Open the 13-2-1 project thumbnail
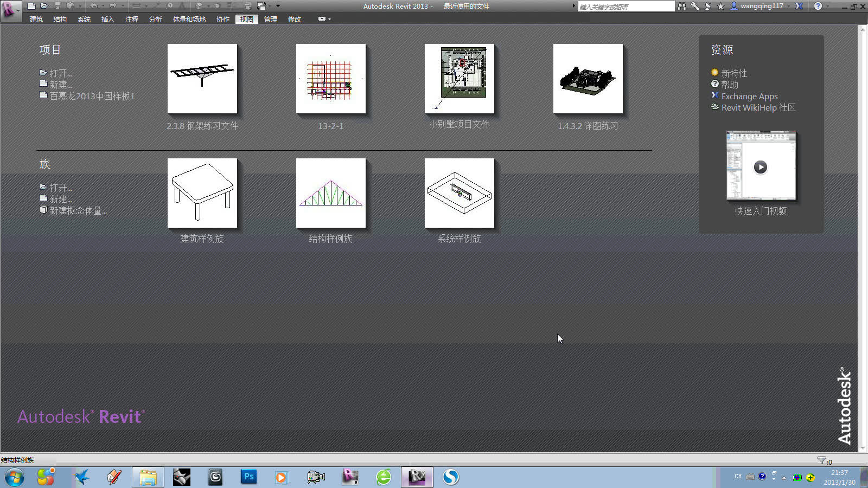The image size is (868, 488). point(331,79)
